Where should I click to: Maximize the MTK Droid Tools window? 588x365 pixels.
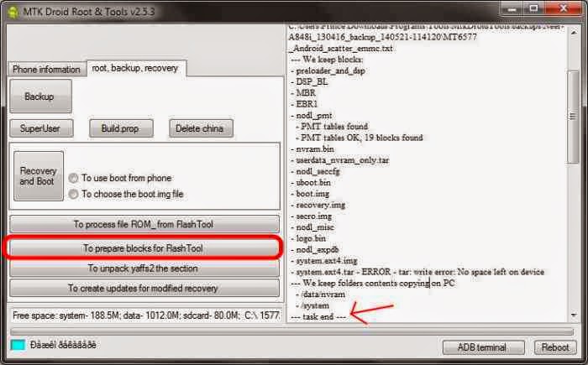(x=533, y=9)
